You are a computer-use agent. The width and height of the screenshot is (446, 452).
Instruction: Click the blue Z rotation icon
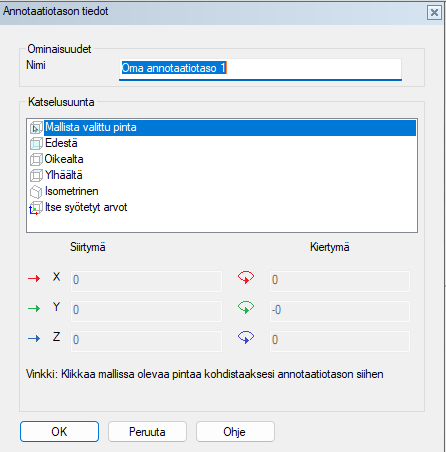246,337
